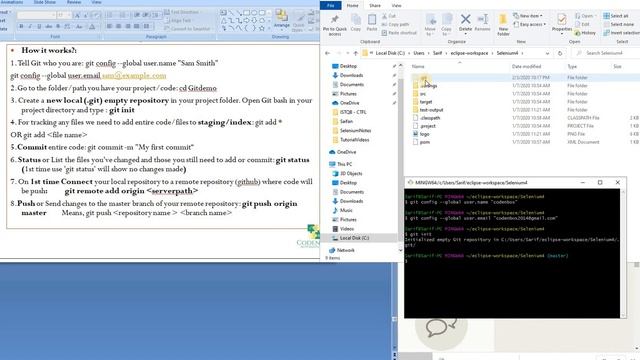Image resolution: width=640 pixels, height=360 pixels.
Task: Open the New item dropdown
Action: [529, 16]
